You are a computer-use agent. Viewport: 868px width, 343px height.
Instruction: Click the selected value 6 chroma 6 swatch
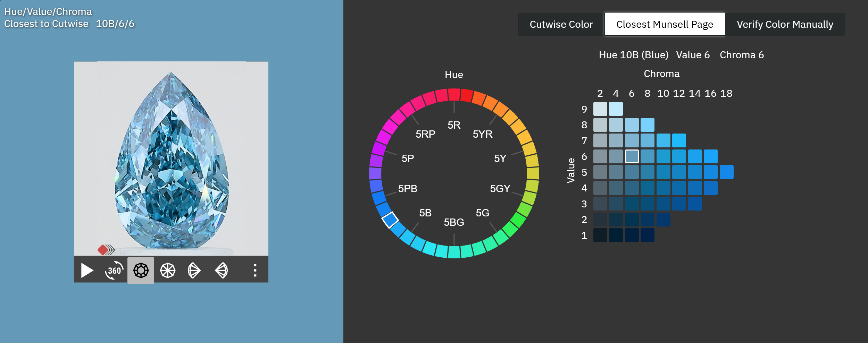click(x=632, y=156)
